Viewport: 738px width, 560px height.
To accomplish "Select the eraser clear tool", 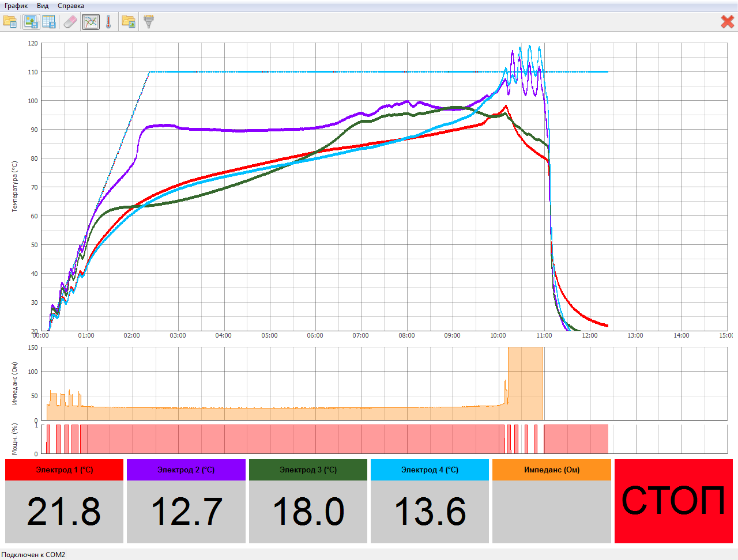I will (70, 22).
